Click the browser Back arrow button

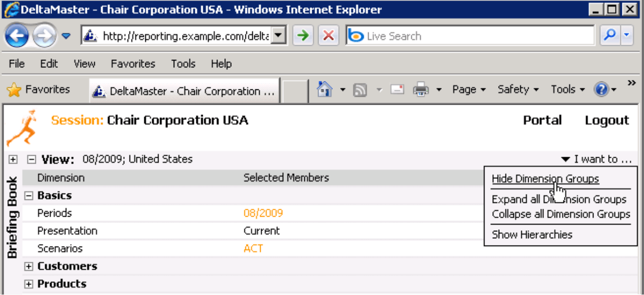click(x=18, y=36)
